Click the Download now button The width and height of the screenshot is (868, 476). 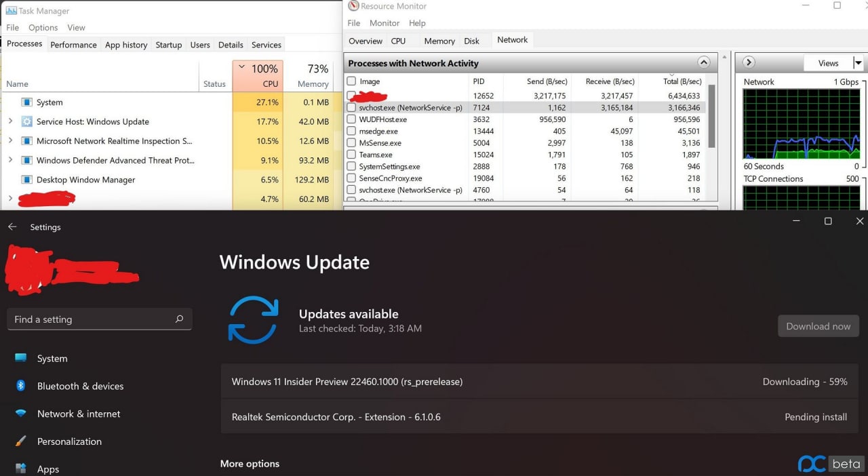[x=818, y=326]
